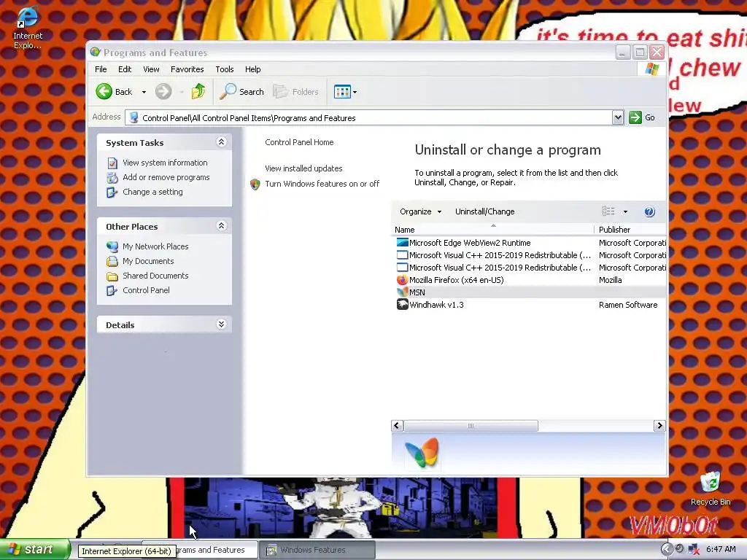747x560 pixels.
Task: Open the Help menu
Action: pyautogui.click(x=252, y=69)
